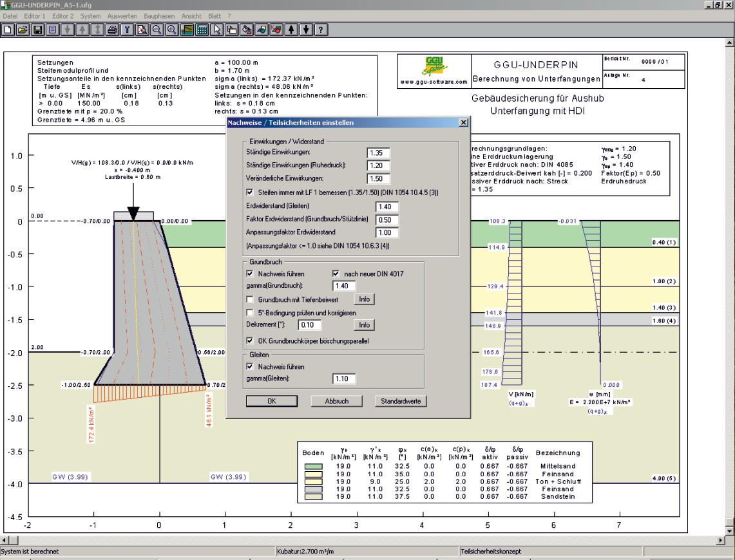Viewport: 735px width, 560px height.
Task: Open the Auswerten menu
Action: [122, 16]
